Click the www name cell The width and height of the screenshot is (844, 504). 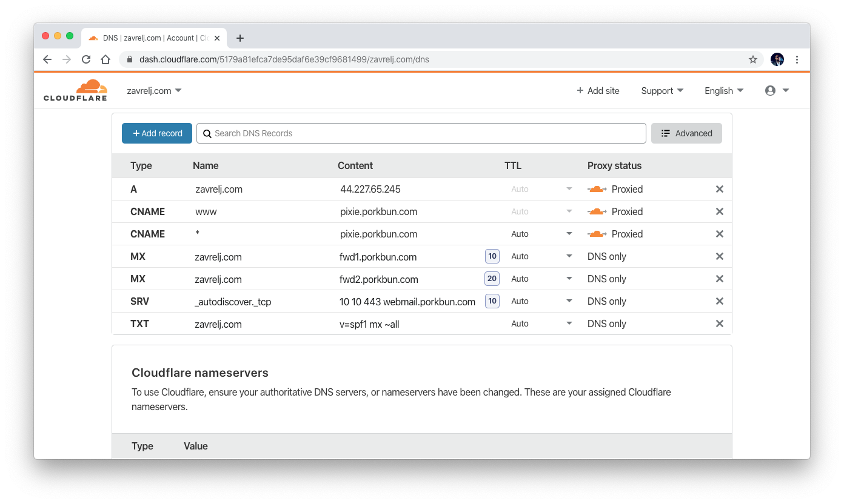206,211
